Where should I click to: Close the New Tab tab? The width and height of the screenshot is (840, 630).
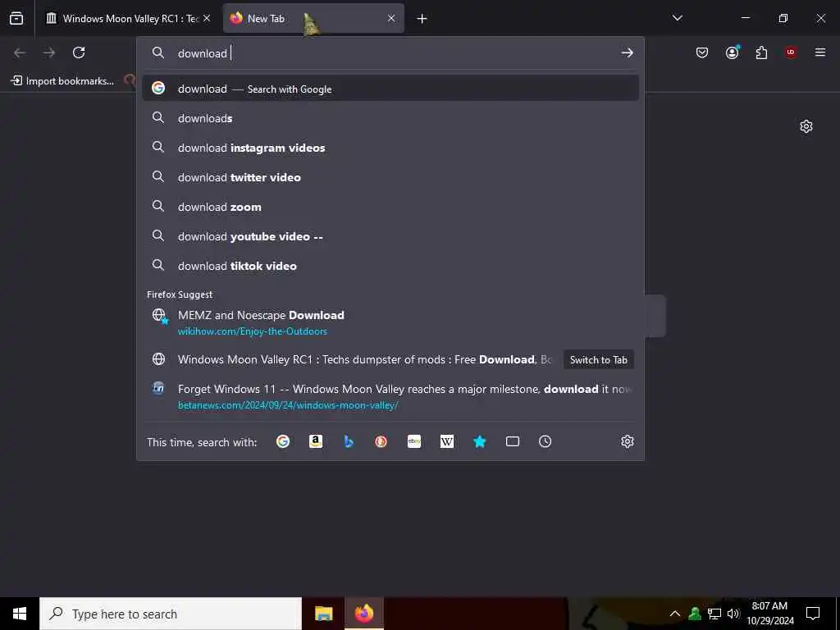(x=391, y=18)
